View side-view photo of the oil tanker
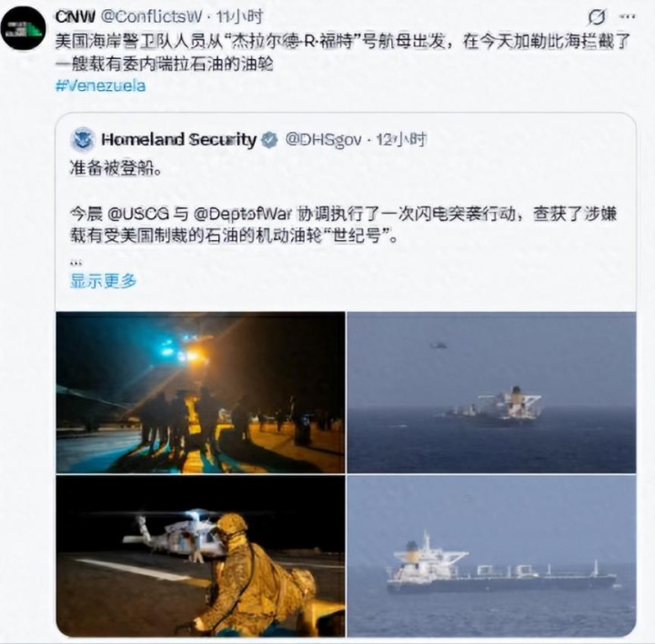The image size is (655, 644). coord(491,556)
